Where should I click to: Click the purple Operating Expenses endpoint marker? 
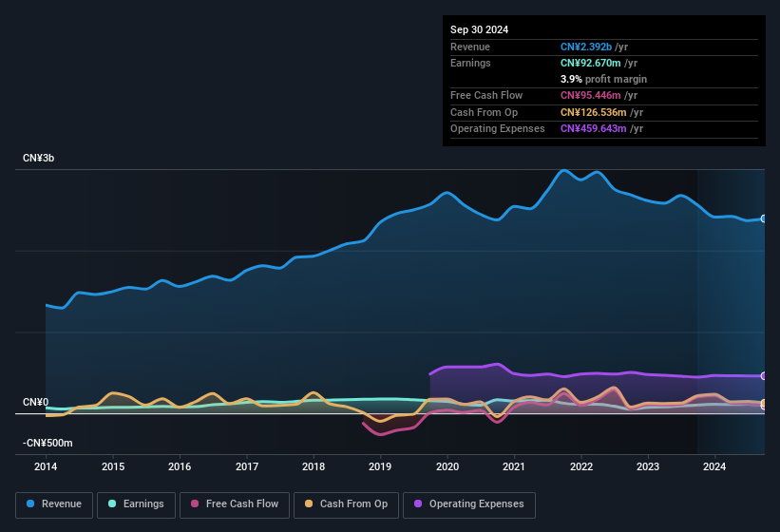(x=764, y=376)
